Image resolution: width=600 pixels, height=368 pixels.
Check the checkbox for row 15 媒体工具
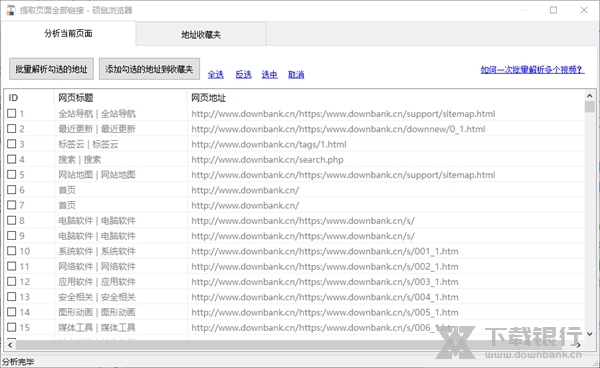12,327
